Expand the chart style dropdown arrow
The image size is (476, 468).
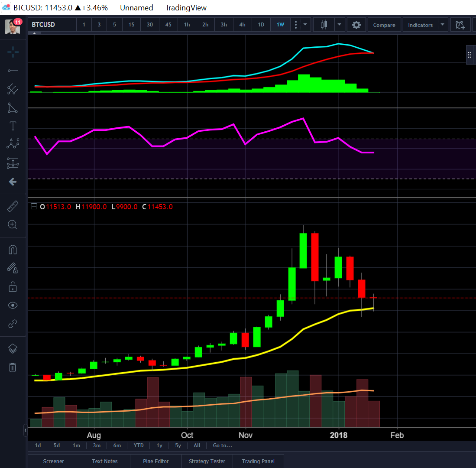(340, 25)
